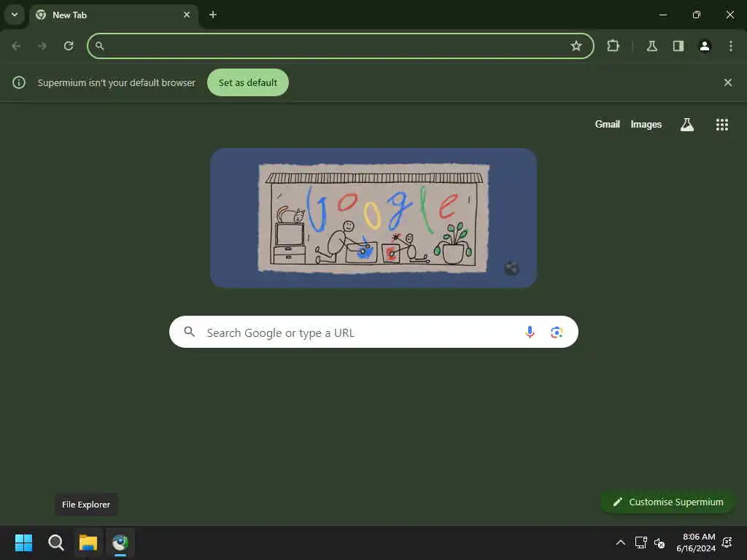The image size is (747, 560).
Task: Open the Google Doodle image
Action: pos(373,217)
